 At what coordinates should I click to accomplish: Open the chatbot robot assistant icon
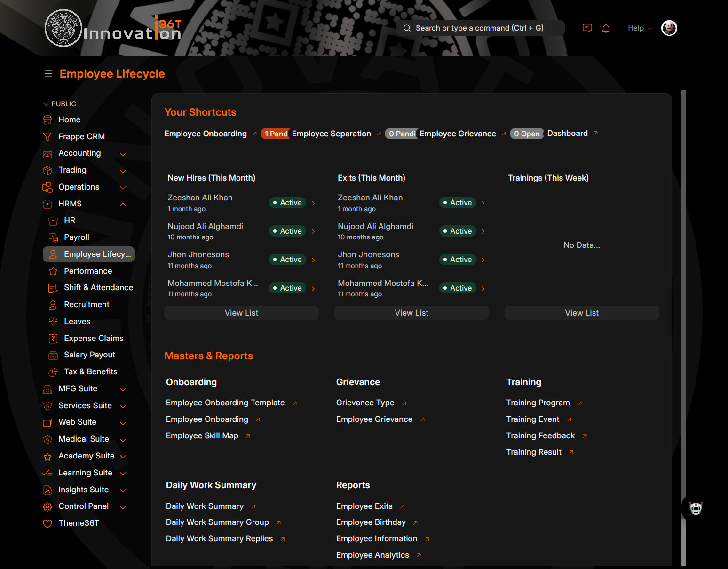coord(696,508)
